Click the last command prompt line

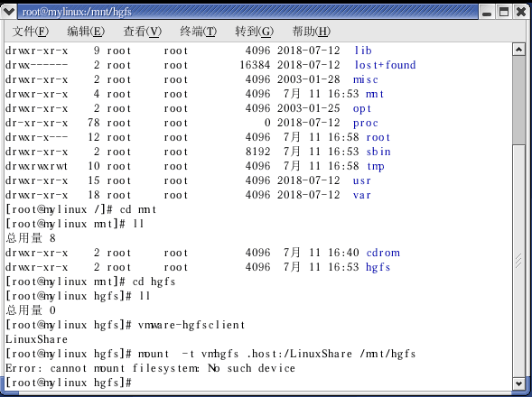69,383
